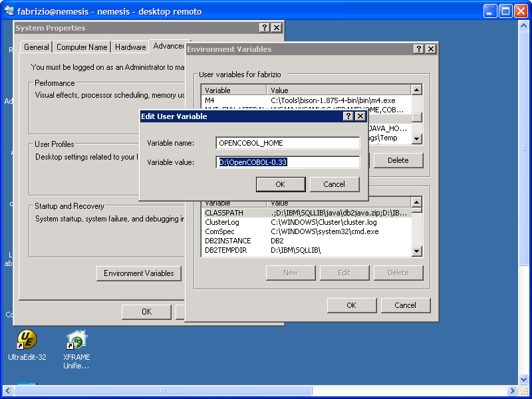Click Delete button under user variables
Screen dimensions: 532x399
tap(398, 160)
